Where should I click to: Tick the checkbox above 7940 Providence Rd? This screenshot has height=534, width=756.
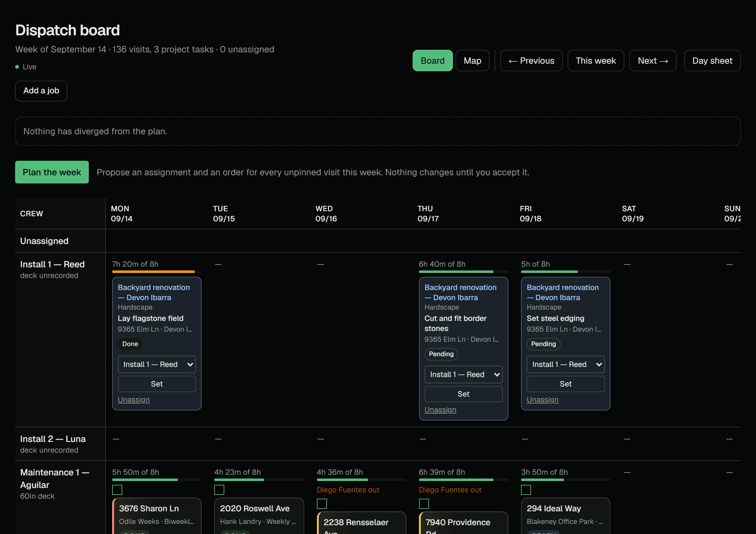click(x=424, y=504)
